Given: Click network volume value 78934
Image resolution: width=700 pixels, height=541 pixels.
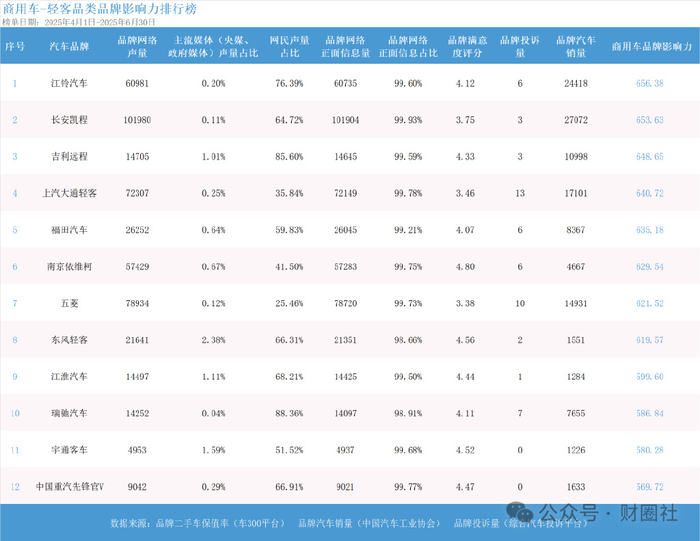Looking at the screenshot, I should click(137, 303).
